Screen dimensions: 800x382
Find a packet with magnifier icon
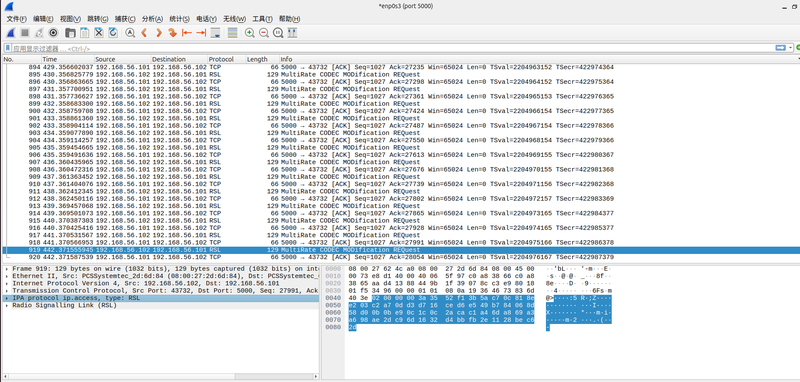click(x=130, y=33)
